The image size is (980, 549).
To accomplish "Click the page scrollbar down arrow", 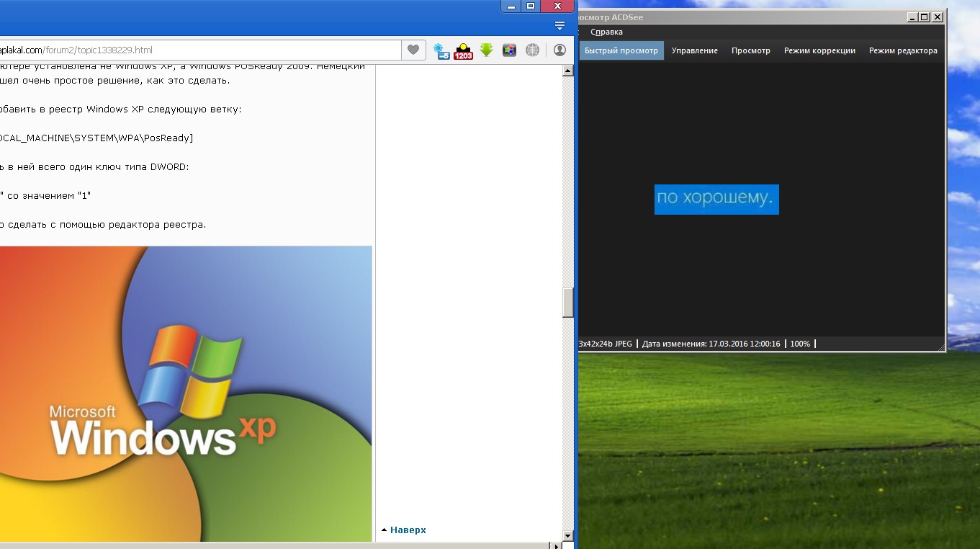I will tap(568, 535).
